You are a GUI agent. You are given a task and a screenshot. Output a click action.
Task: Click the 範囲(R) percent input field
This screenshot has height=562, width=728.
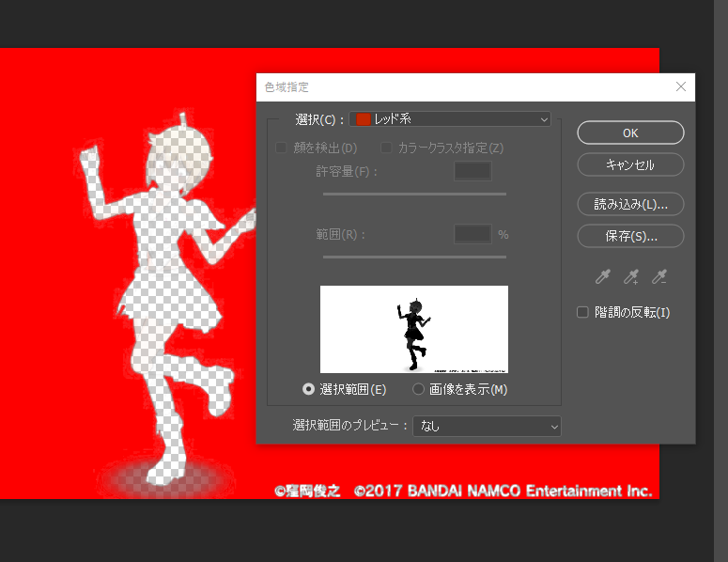coord(472,234)
